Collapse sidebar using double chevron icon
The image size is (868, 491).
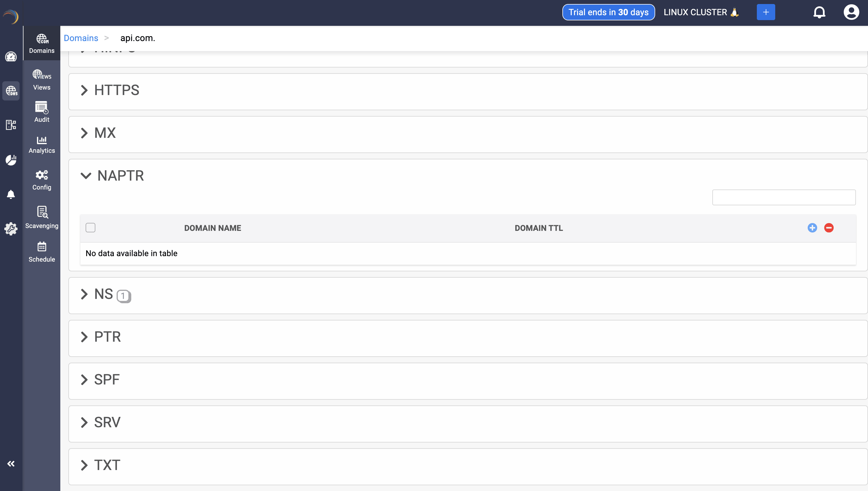coord(11,464)
